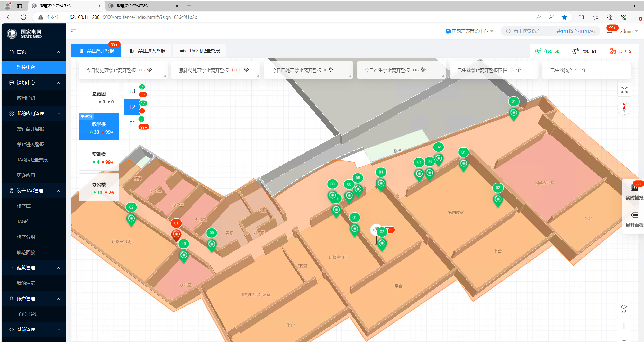Open the real-time broadcast panel
Image resolution: width=644 pixels, height=342 pixels.
[634, 192]
